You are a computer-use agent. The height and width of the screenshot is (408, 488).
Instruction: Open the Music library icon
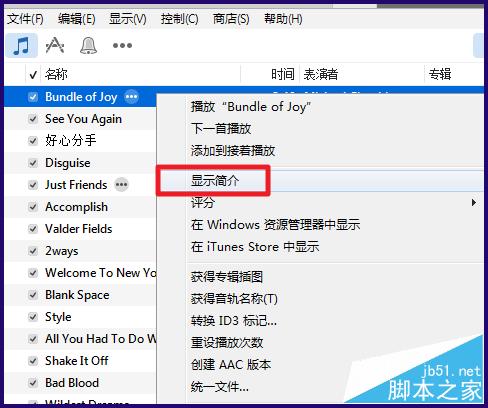[22, 45]
